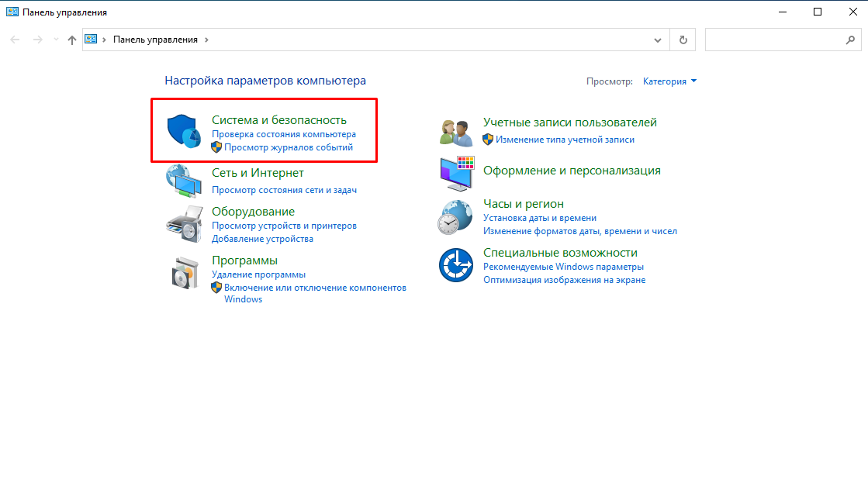Open Включение или отключение компонентов Windows
This screenshot has width=868, height=490.
tap(315, 293)
